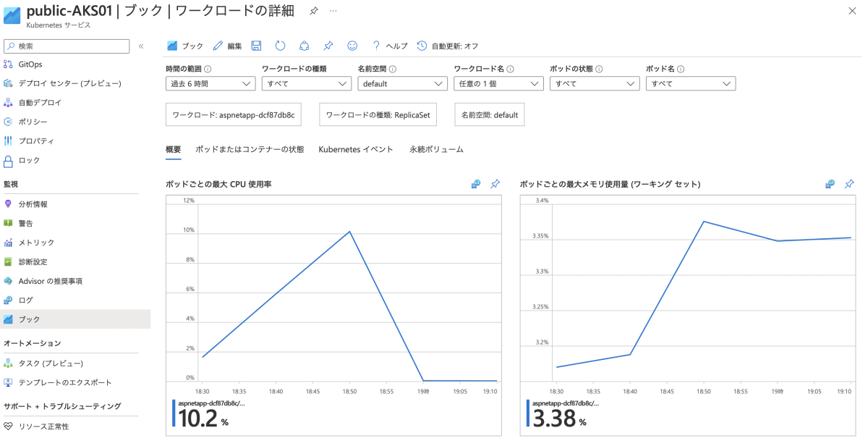Pin the CPU usage chart
Screen dimensions: 868x441
[495, 184]
